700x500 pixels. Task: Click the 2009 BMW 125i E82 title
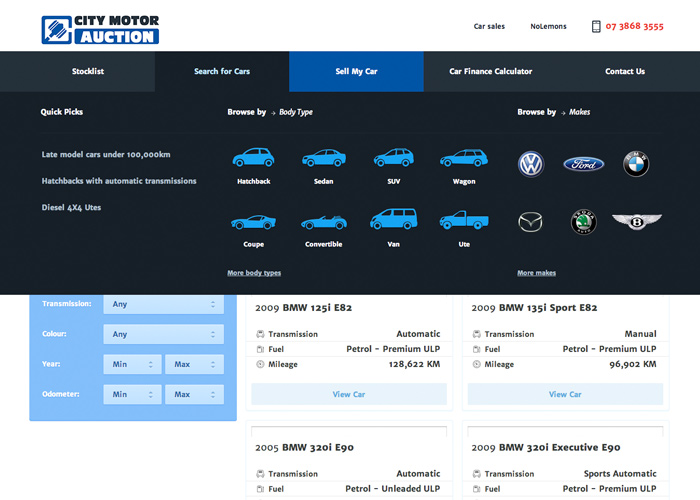[304, 308]
